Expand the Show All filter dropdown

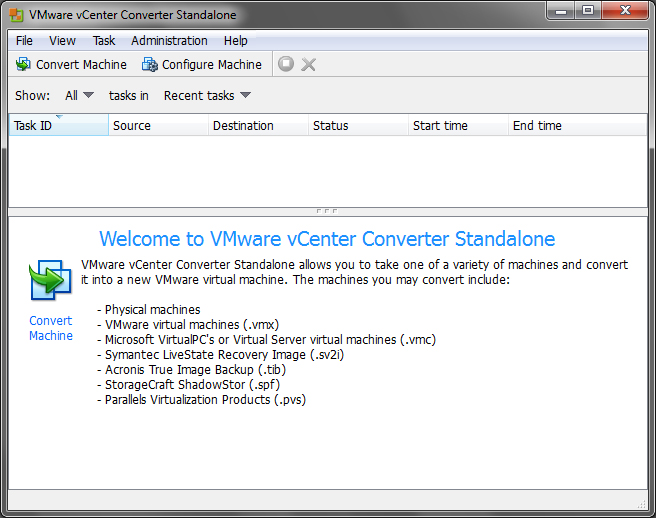(x=79, y=95)
